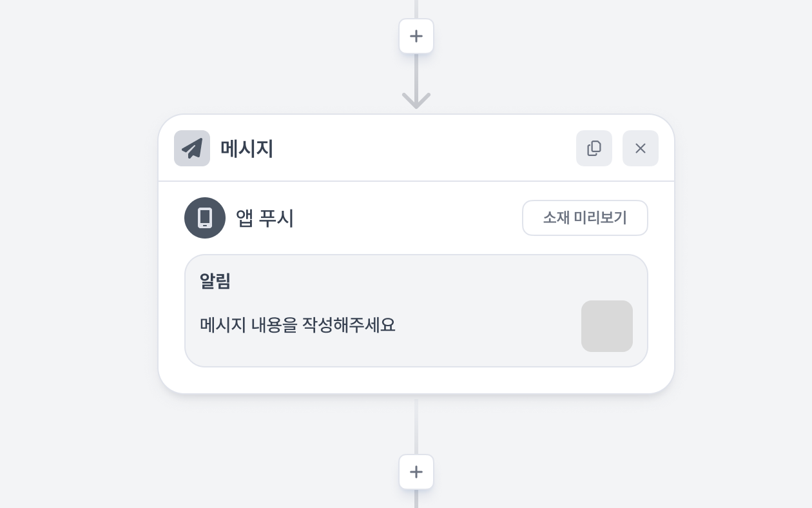This screenshot has height=508, width=812.
Task: Click the 메시지 node title
Action: click(x=247, y=148)
